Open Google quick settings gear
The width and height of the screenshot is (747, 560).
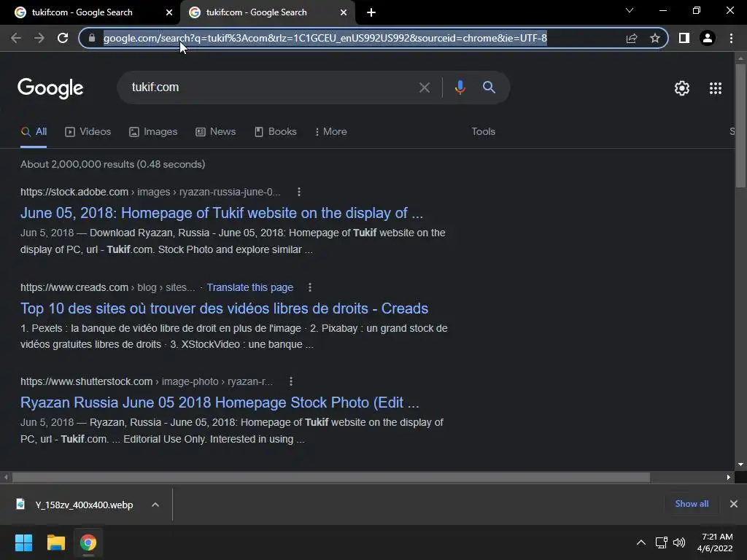(x=682, y=88)
